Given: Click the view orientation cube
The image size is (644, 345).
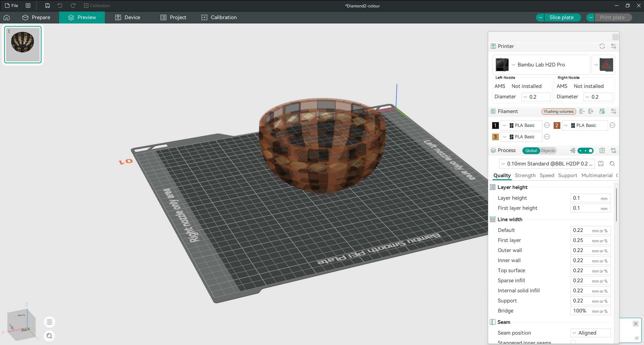Looking at the screenshot, I should pyautogui.click(x=21, y=324).
